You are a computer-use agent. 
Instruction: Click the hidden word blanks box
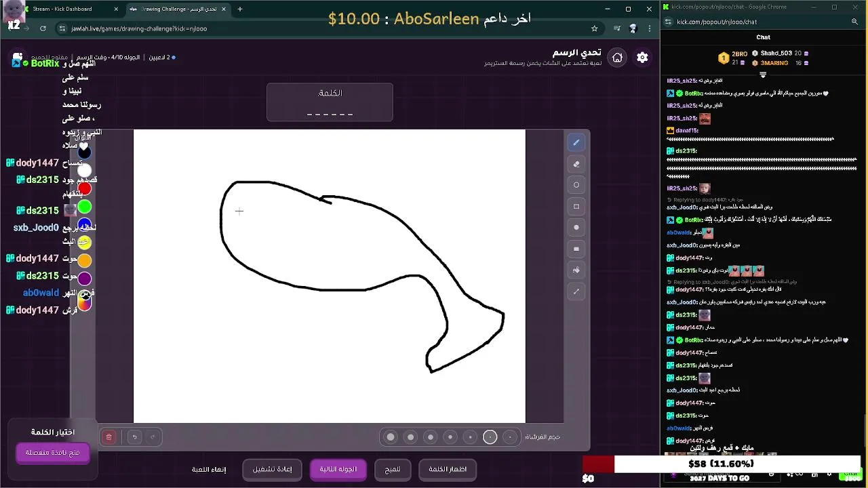click(330, 102)
